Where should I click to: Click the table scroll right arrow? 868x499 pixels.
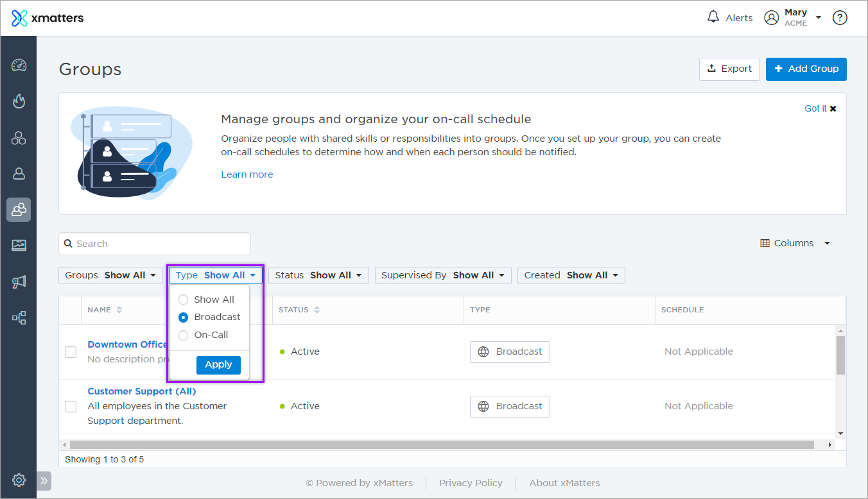(x=829, y=444)
